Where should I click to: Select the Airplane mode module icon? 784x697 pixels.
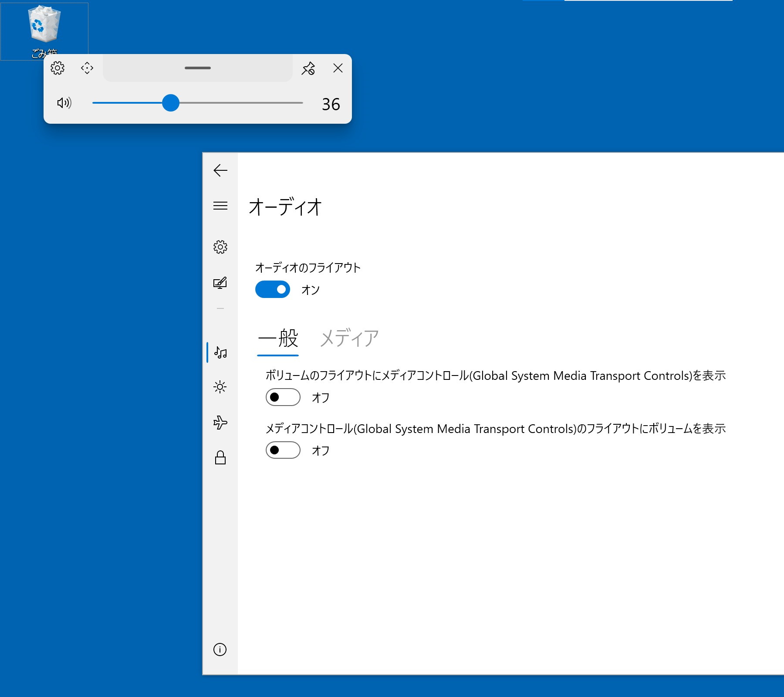tap(221, 421)
